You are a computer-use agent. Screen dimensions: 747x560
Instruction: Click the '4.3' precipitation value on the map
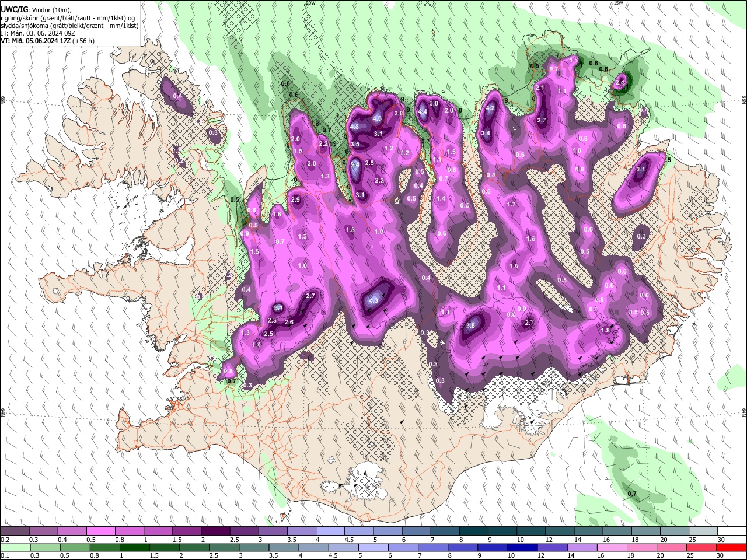[x=373, y=301]
